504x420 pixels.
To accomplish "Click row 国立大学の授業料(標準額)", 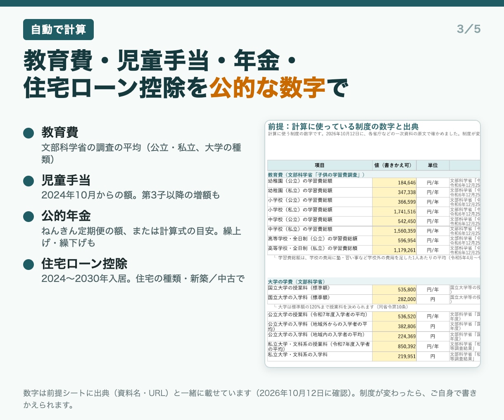I will [x=374, y=290].
